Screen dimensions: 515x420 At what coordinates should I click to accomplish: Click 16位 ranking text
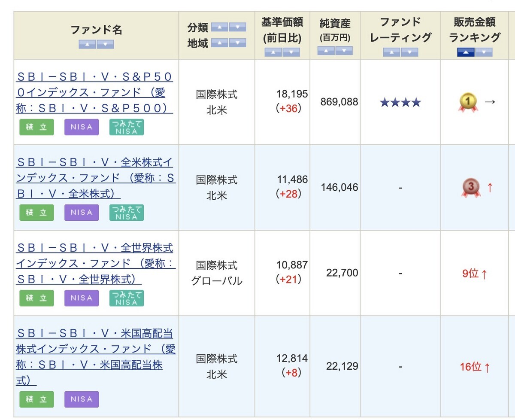471,367
